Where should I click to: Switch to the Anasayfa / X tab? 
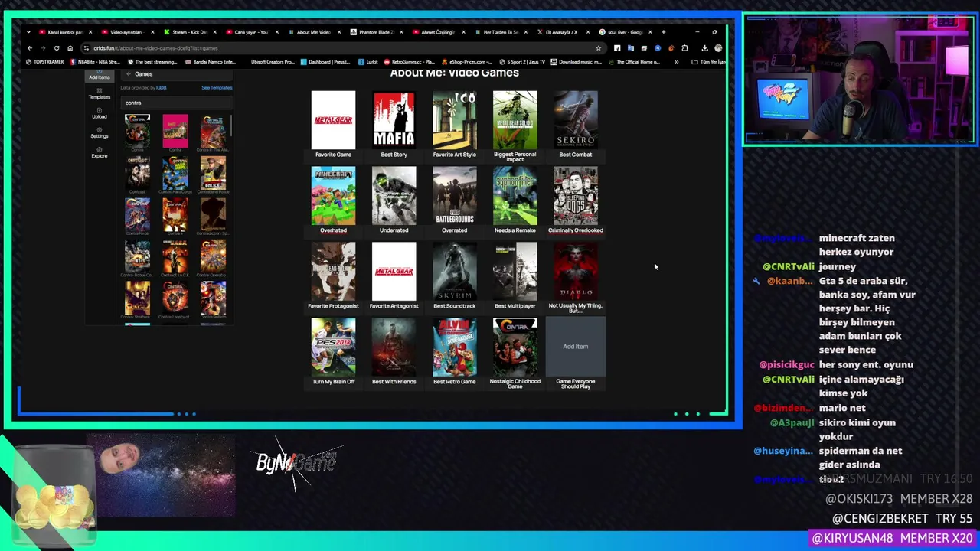(x=562, y=32)
